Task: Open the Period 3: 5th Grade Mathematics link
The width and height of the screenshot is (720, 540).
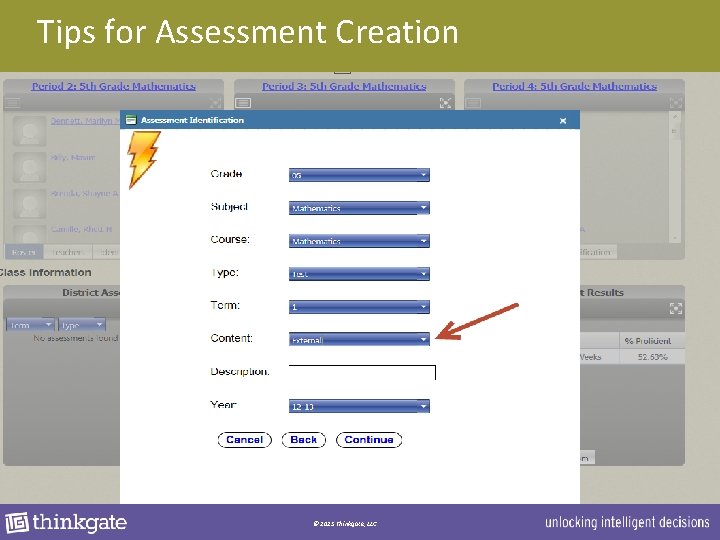Action: 344,86
